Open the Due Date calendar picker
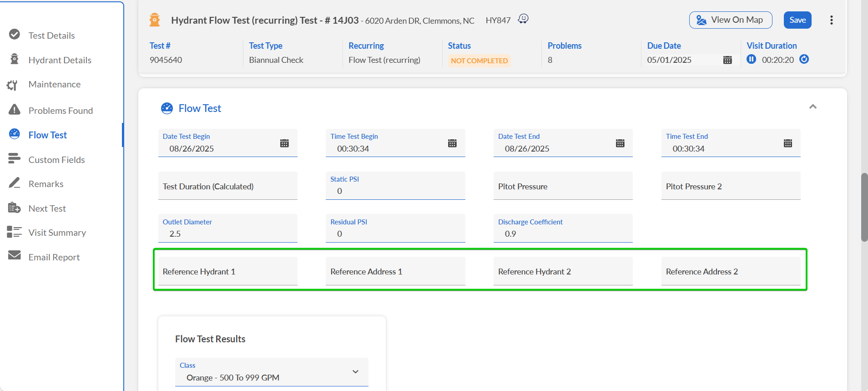 (727, 60)
